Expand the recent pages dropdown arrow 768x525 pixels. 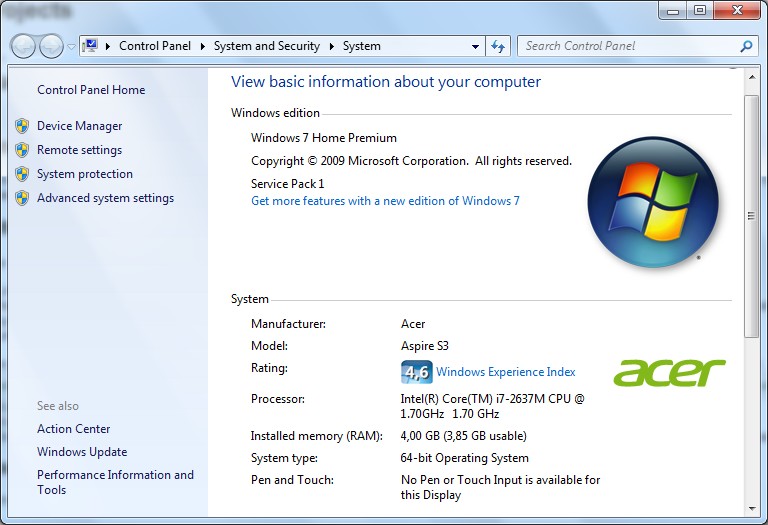point(71,47)
